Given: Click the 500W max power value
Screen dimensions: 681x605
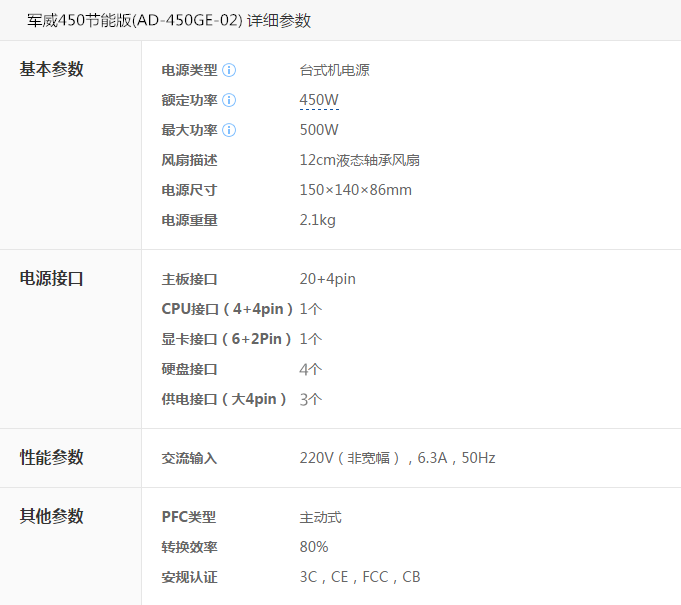Looking at the screenshot, I should click(x=319, y=130).
